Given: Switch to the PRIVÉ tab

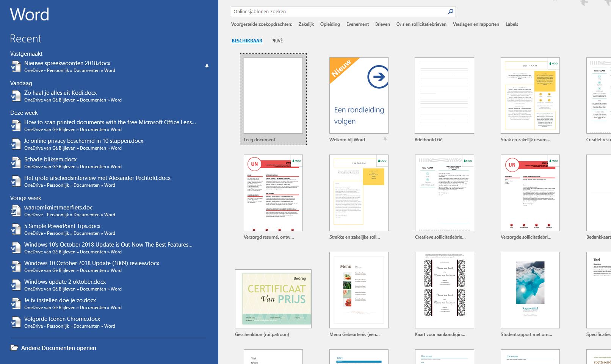Looking at the screenshot, I should (277, 41).
